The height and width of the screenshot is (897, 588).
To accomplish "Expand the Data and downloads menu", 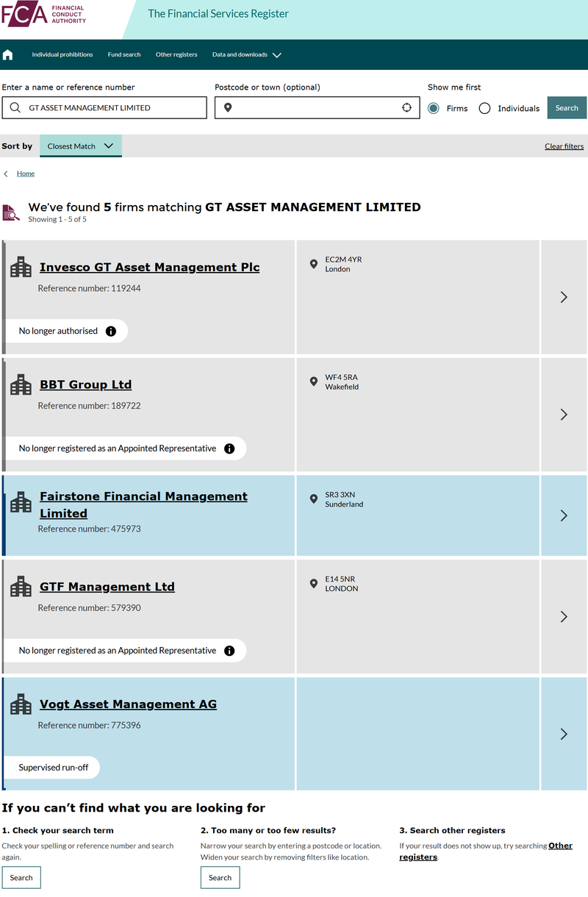I will click(247, 55).
